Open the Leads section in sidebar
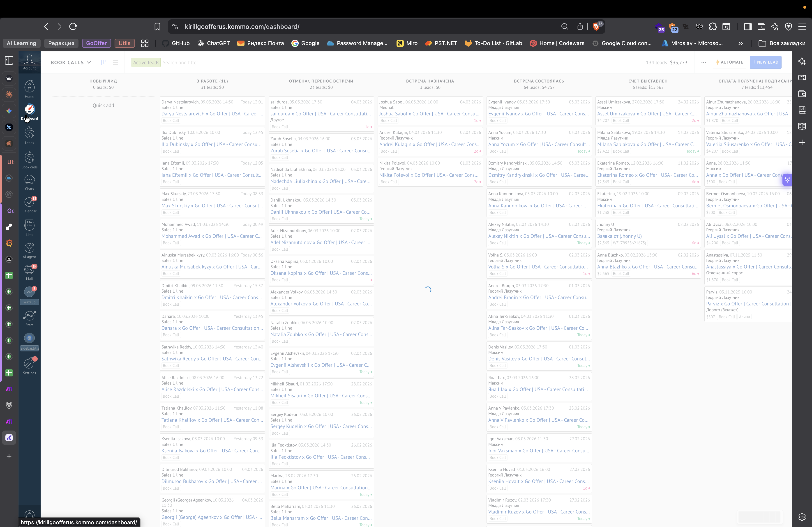Image resolution: width=812 pixels, height=527 pixels. (x=29, y=134)
